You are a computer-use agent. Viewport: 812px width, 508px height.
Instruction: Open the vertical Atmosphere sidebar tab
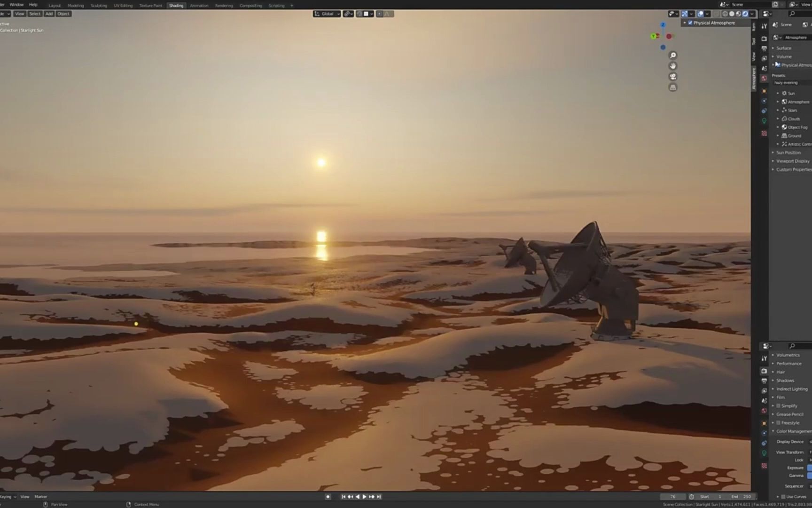[754, 79]
